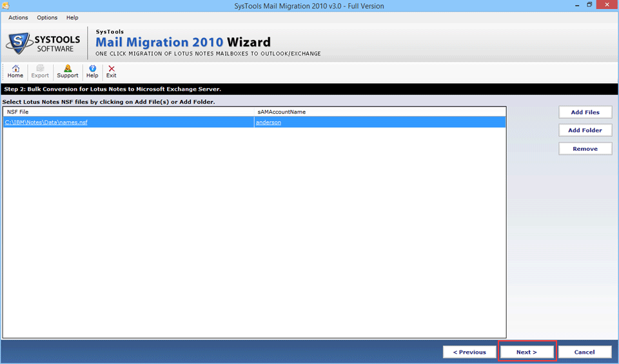Click the Help toolbar icon

click(92, 72)
